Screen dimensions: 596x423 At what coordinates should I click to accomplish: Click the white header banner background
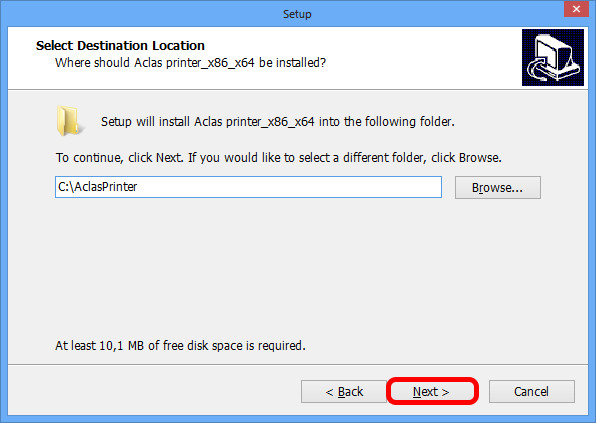click(418, 57)
